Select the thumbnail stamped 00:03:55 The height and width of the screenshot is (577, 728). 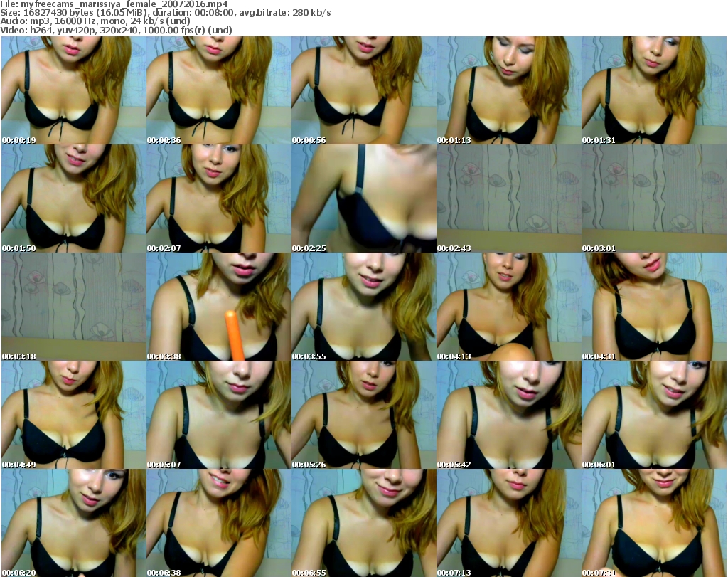coord(363,307)
